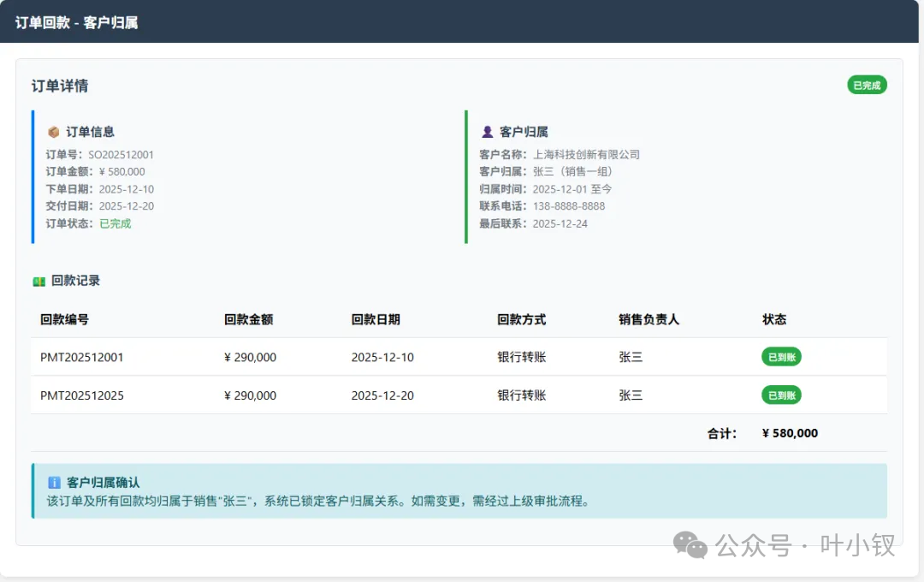Click the 交付日期 value 2025-12-20
The height and width of the screenshot is (582, 924).
coord(126,206)
